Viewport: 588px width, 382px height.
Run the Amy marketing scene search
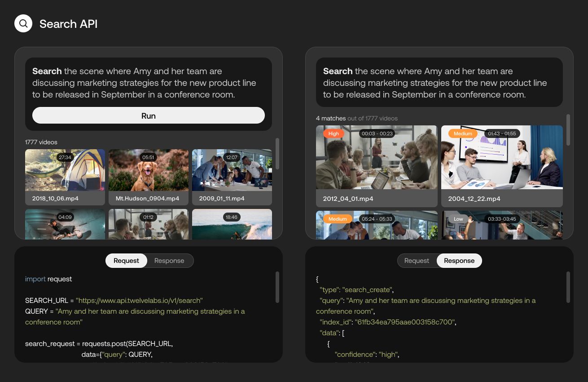[x=149, y=115]
